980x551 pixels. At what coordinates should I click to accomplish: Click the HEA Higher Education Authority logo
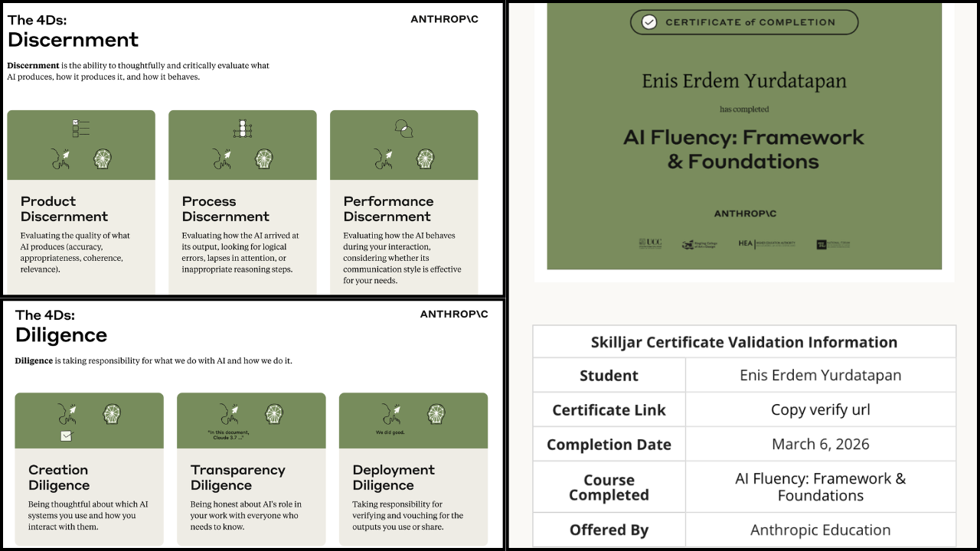point(766,243)
